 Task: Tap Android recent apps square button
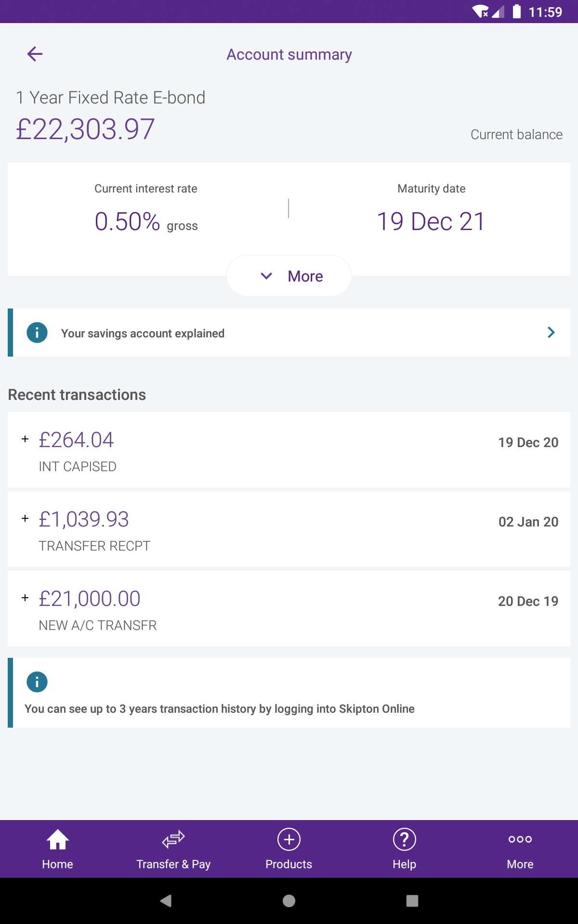412,901
